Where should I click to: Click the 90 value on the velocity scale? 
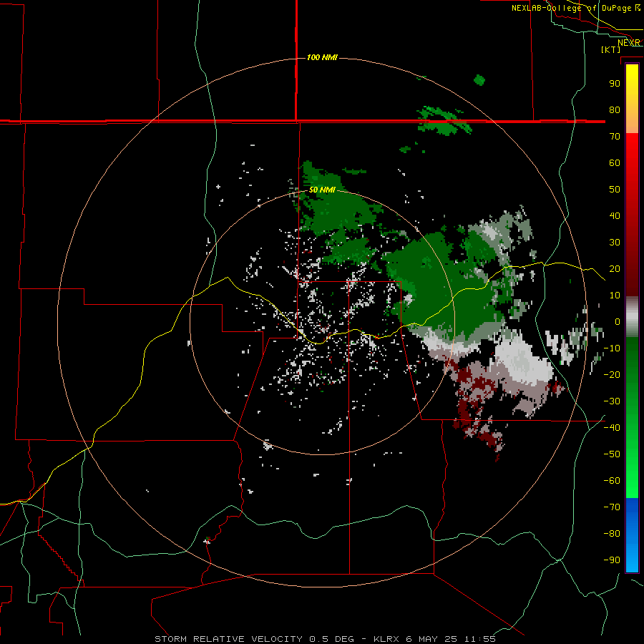[615, 84]
